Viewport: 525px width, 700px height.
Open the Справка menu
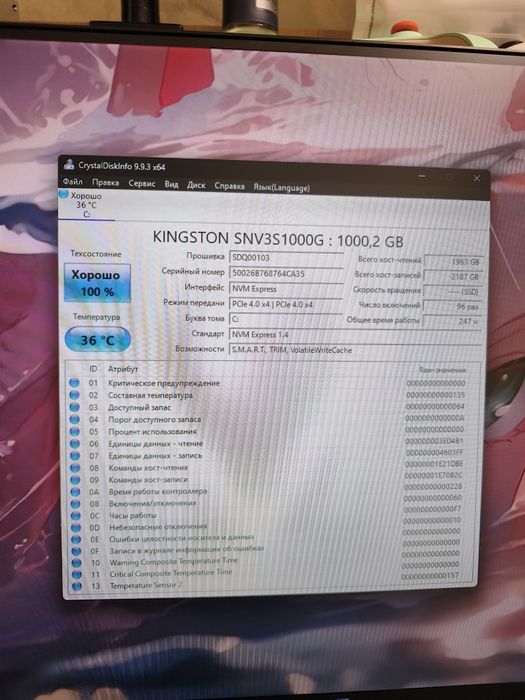coord(229,186)
